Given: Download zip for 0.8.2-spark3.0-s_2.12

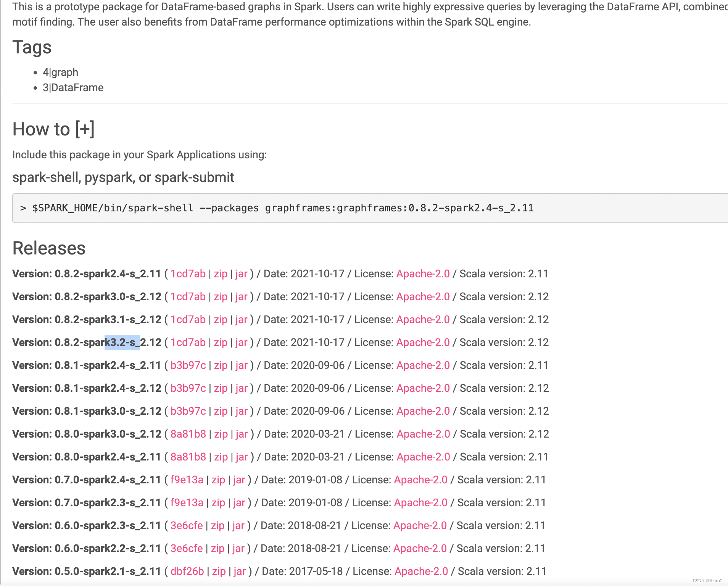Looking at the screenshot, I should click(221, 297).
